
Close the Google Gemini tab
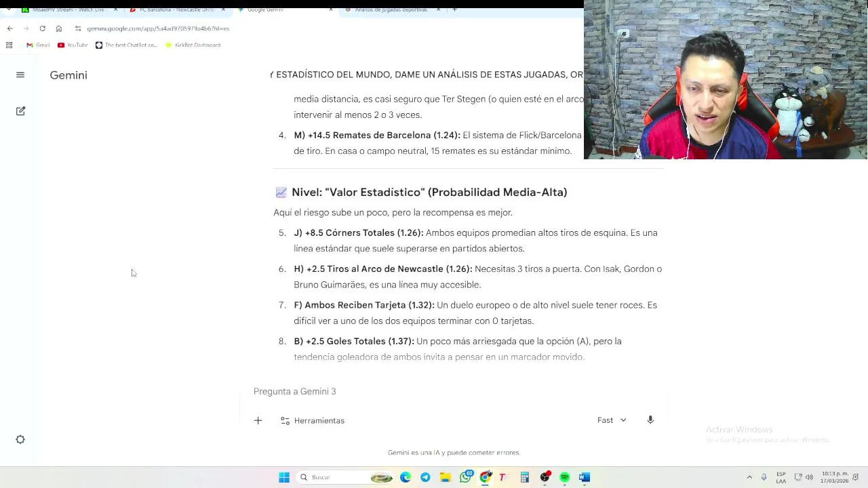(x=331, y=10)
